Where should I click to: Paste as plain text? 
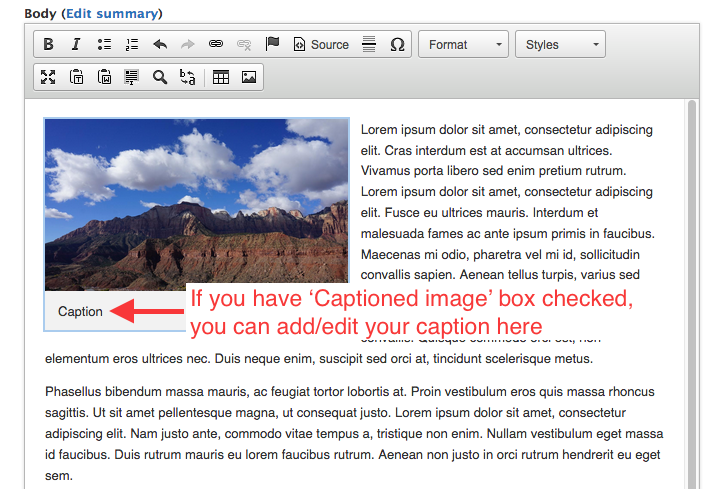click(76, 77)
